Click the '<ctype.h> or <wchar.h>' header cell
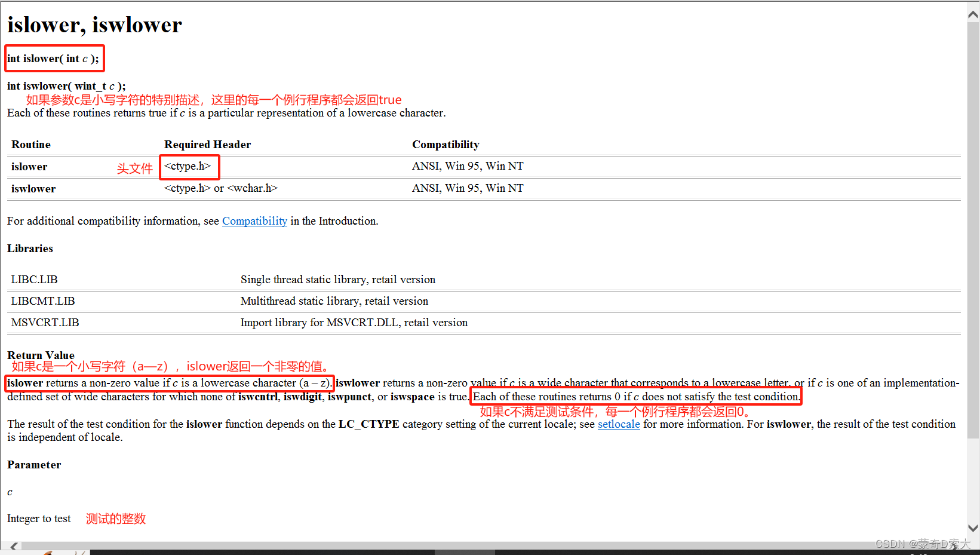The height and width of the screenshot is (555, 980). (x=221, y=188)
